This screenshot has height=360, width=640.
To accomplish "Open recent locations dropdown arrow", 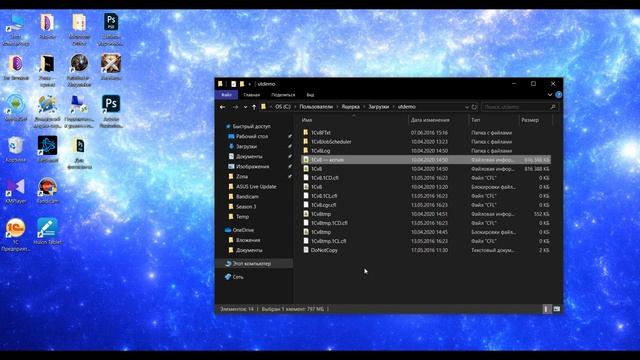I will coord(245,107).
